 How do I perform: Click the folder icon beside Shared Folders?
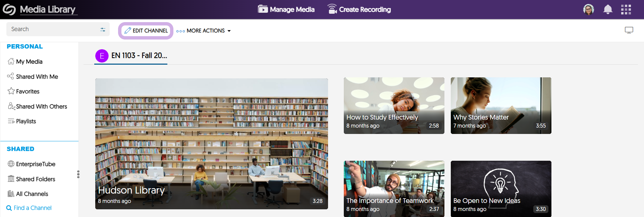tap(11, 178)
